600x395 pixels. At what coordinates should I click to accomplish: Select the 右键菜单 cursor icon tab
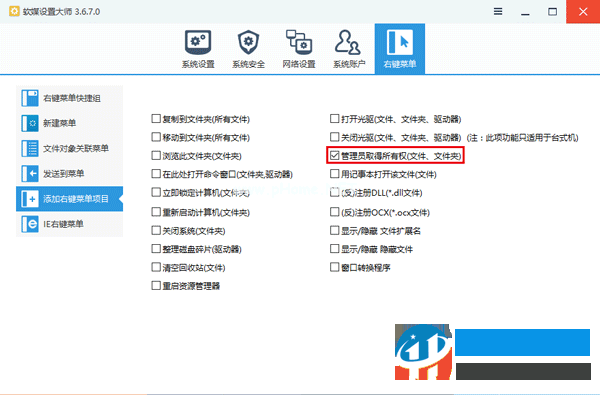(x=399, y=42)
